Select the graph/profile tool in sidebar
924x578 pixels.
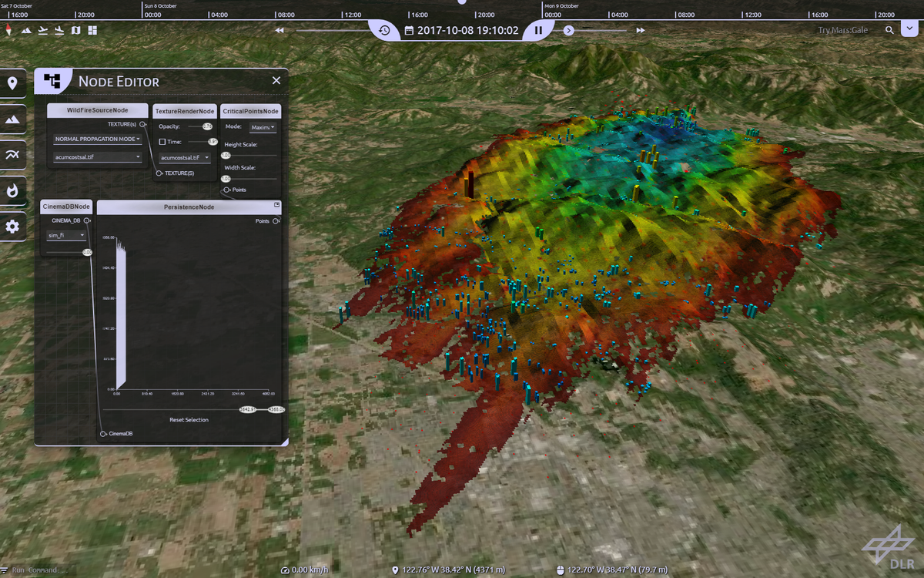12,155
